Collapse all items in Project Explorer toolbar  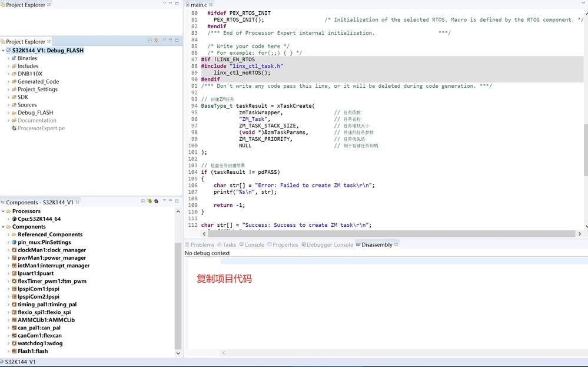[x=150, y=41]
